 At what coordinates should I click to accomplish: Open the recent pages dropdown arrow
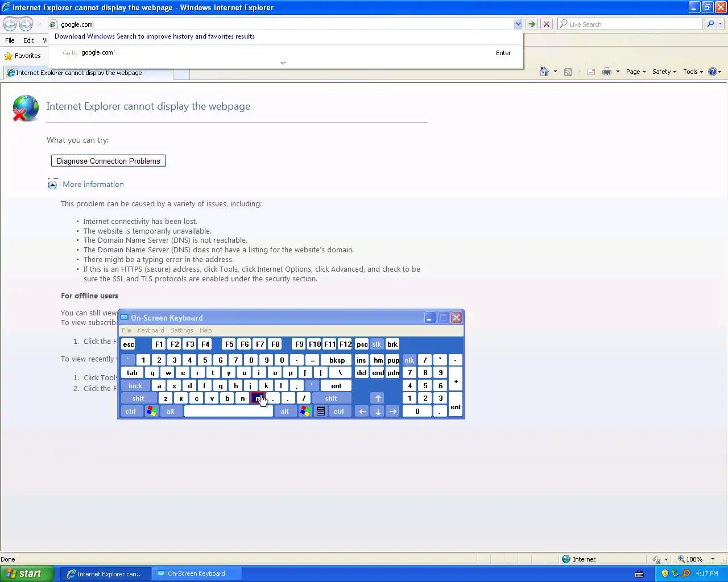tap(39, 24)
